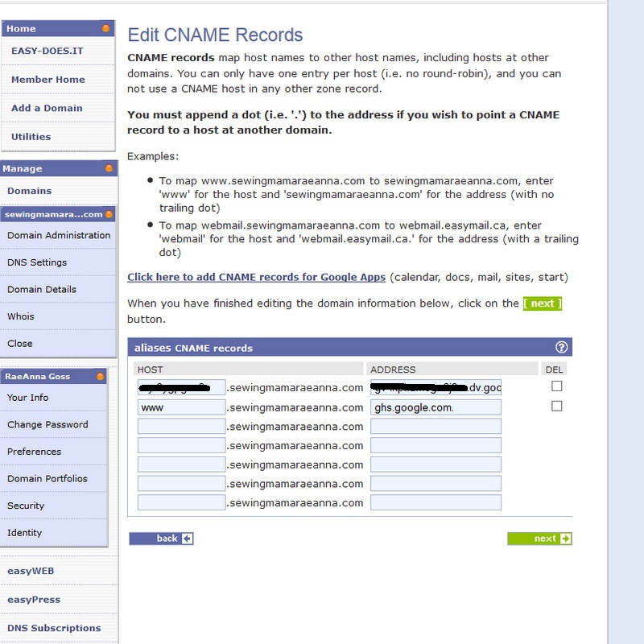Click orange dot beside sewingmamara...com header
Screen dimensions: 644x644
[x=109, y=214]
